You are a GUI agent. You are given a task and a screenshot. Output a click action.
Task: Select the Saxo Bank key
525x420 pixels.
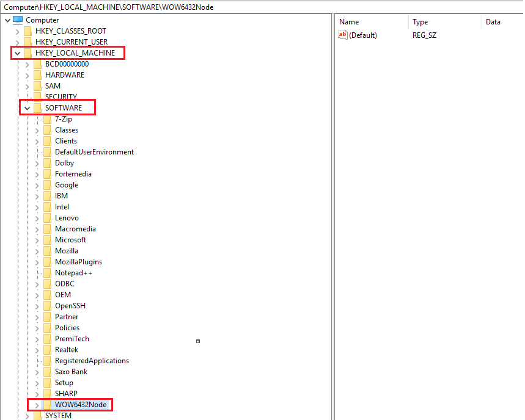(71, 372)
